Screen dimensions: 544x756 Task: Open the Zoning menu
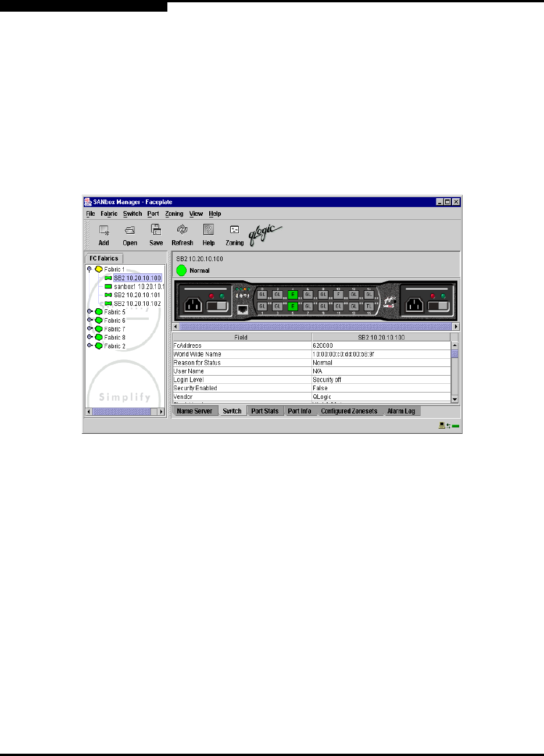click(x=174, y=214)
